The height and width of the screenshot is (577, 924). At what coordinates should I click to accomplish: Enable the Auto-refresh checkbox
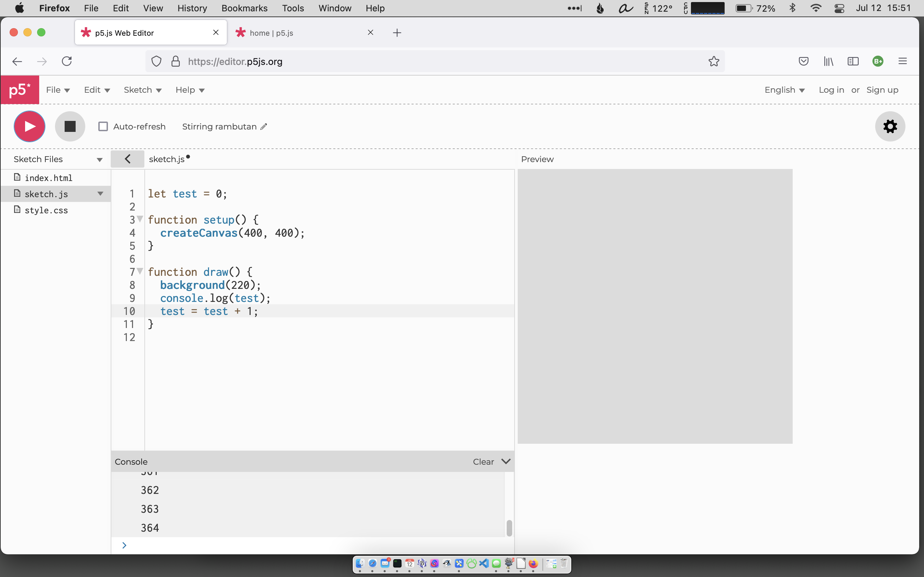(x=103, y=127)
